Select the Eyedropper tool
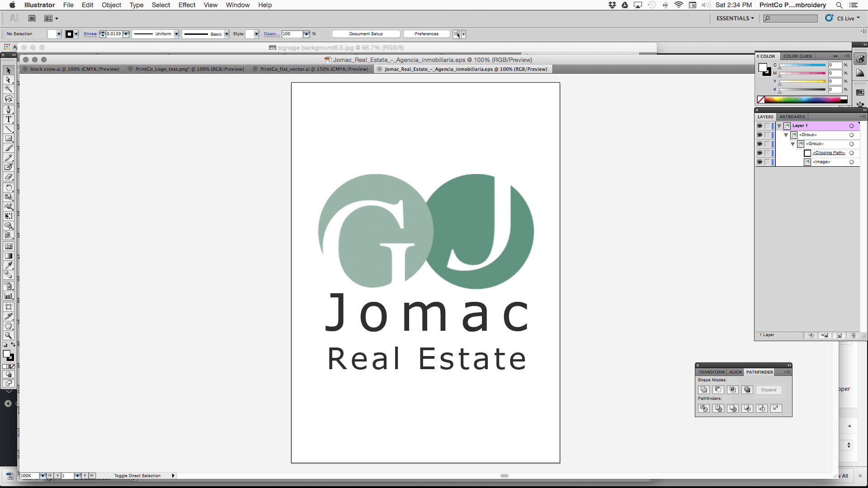The width and height of the screenshot is (868, 488). [8, 265]
